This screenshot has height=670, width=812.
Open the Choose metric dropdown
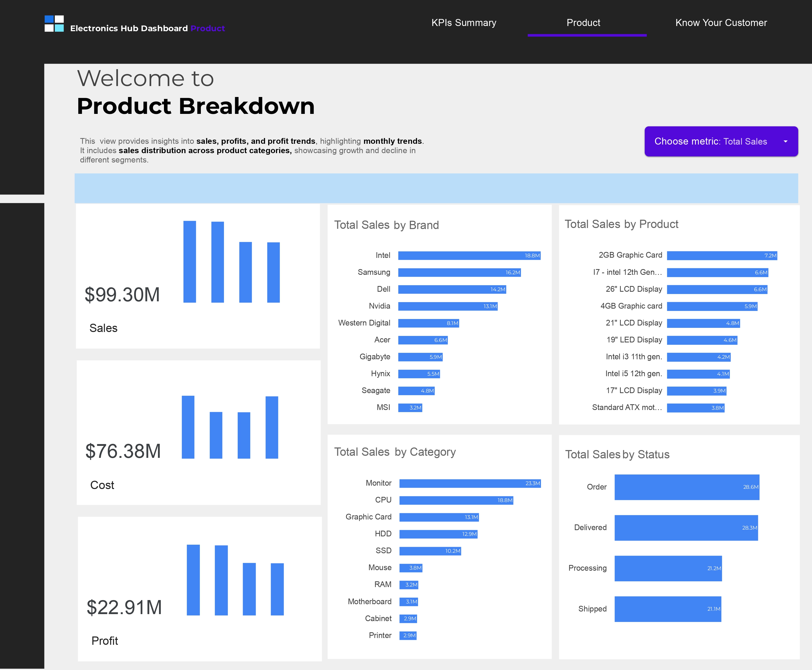721,141
